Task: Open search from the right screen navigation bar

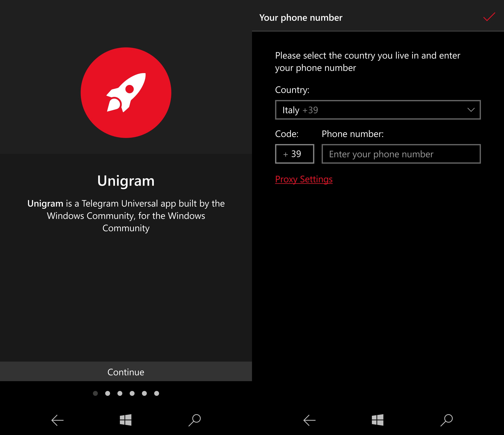Action: [x=447, y=420]
